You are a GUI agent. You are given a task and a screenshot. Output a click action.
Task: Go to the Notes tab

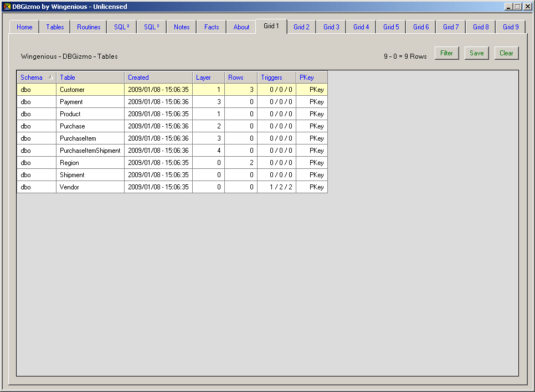pos(182,27)
